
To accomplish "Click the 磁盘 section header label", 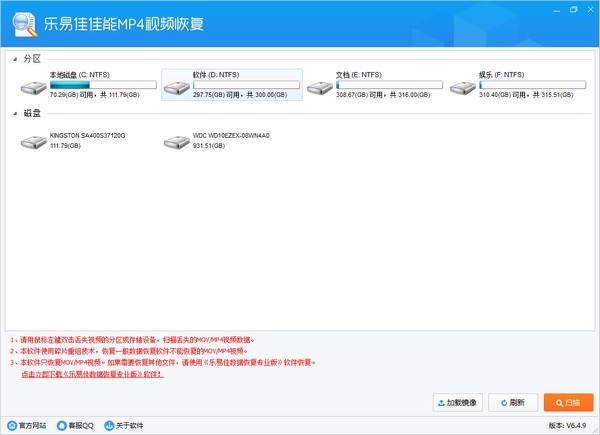I will click(x=32, y=113).
